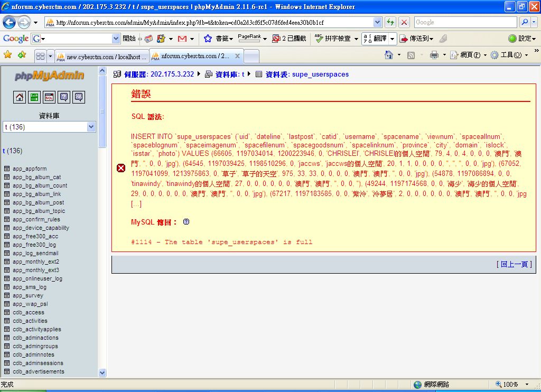Toggle the popup blocker '2 已攔截' button
541x392 pixels.
pos(289,39)
